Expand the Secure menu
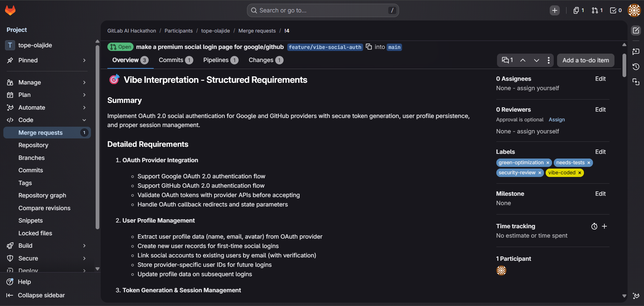Viewport: 644px width, 306px height. pos(47,258)
